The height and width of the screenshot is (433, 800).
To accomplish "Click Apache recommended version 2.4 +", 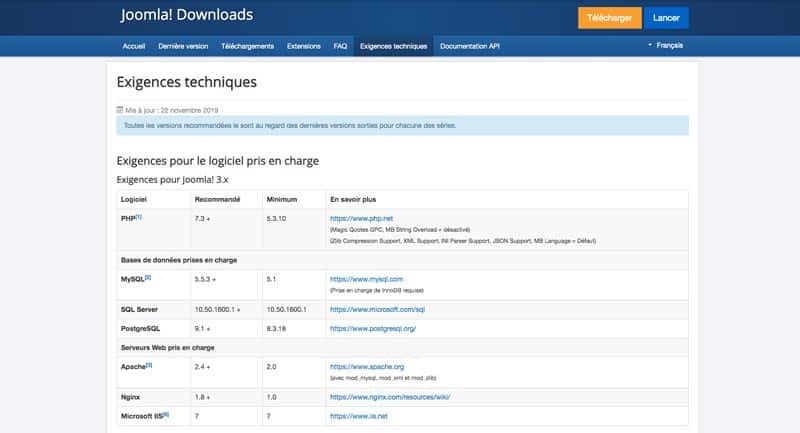I will pos(203,367).
